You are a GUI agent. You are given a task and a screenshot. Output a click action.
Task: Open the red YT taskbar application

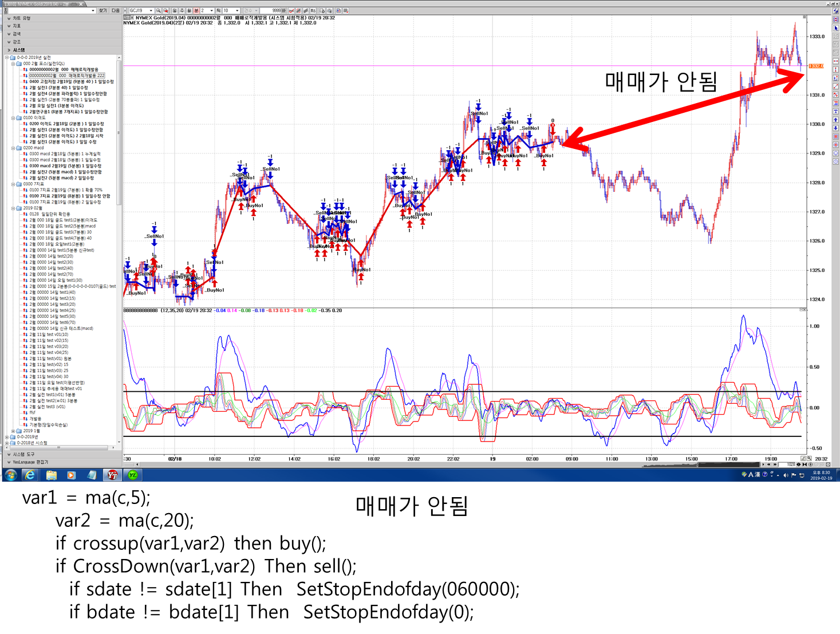tap(112, 475)
